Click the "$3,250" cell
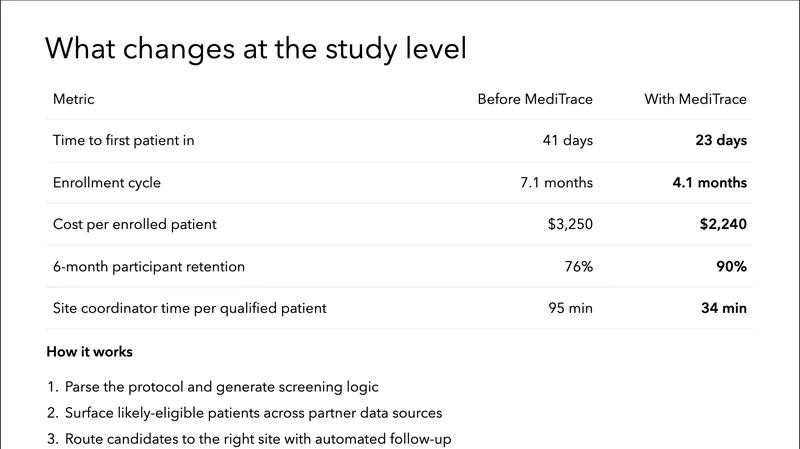Screen dimensions: 800x449 point(570,225)
